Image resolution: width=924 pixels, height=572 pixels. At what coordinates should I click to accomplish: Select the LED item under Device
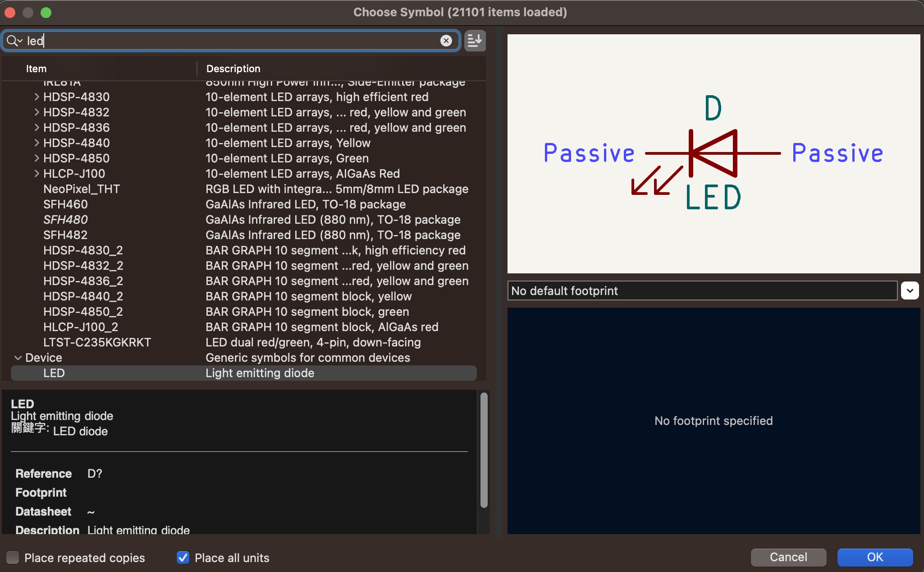pyautogui.click(x=243, y=373)
